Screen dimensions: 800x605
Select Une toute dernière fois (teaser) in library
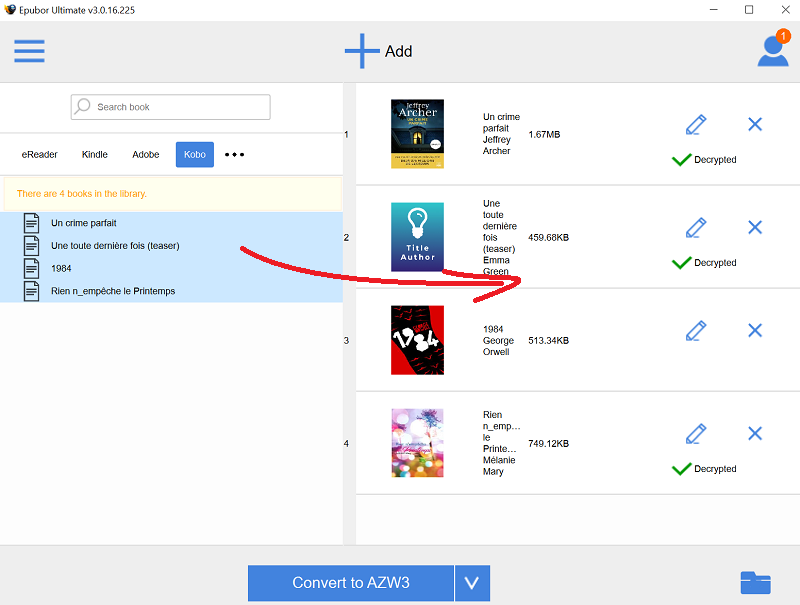(x=171, y=246)
